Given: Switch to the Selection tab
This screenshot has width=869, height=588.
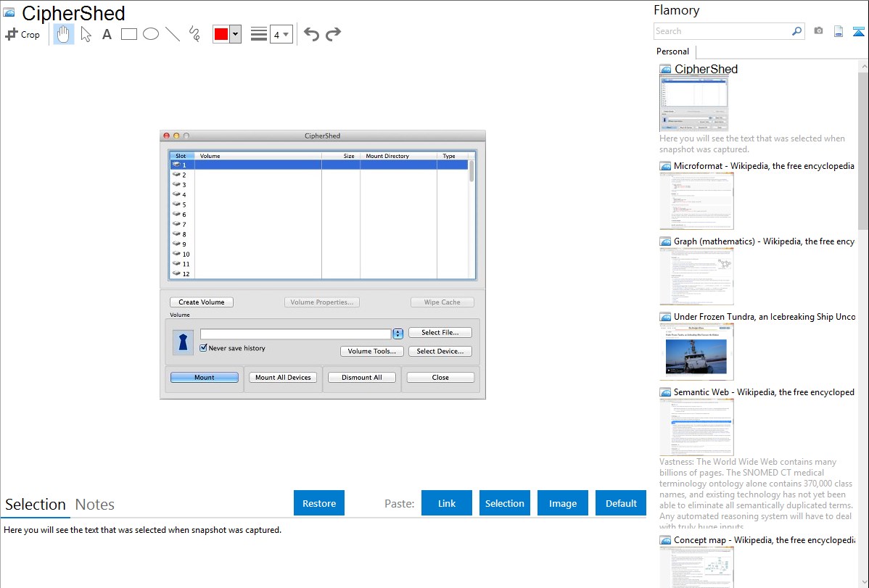Looking at the screenshot, I should point(36,505).
